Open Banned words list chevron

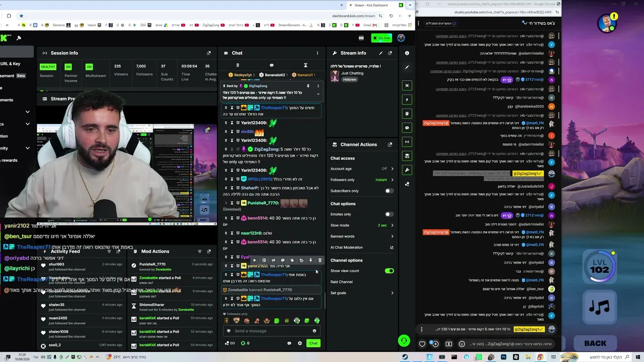[392, 236]
